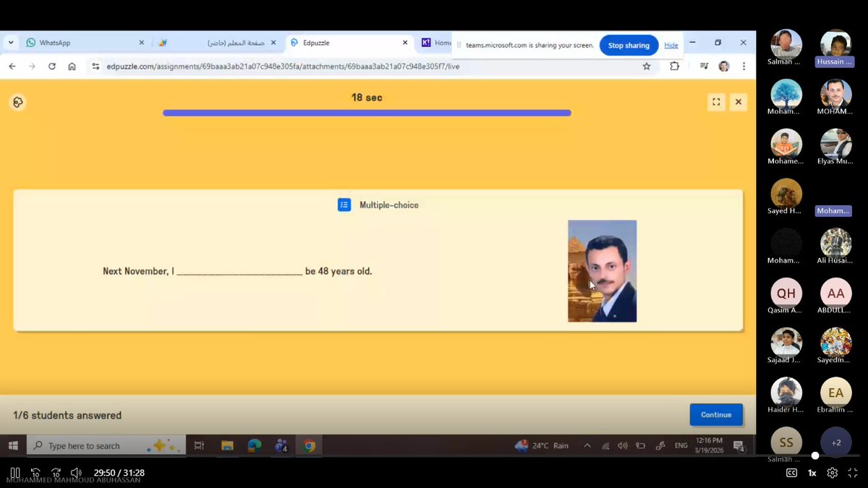Click the video seek bar handle
868x488 pixels.
[815, 455]
